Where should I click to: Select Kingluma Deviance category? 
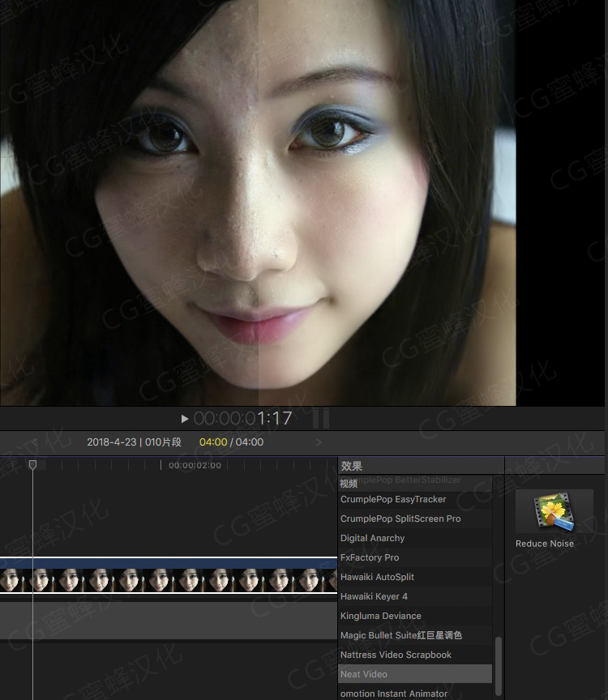[415, 616]
